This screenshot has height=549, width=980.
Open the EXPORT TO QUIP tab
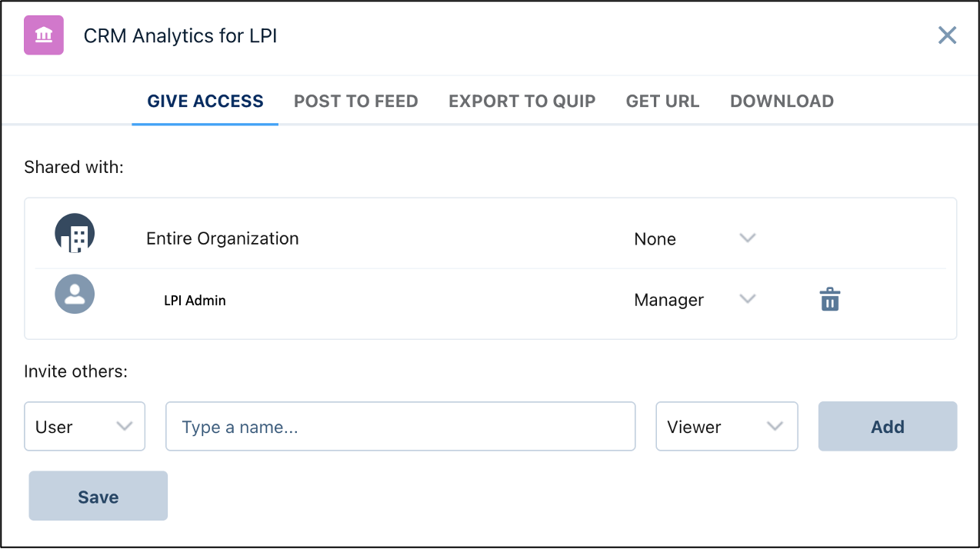coord(522,101)
